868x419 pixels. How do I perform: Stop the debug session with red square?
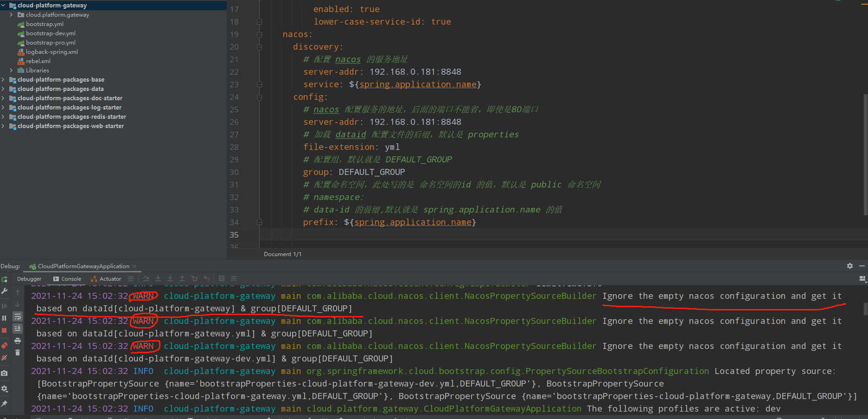click(x=4, y=330)
